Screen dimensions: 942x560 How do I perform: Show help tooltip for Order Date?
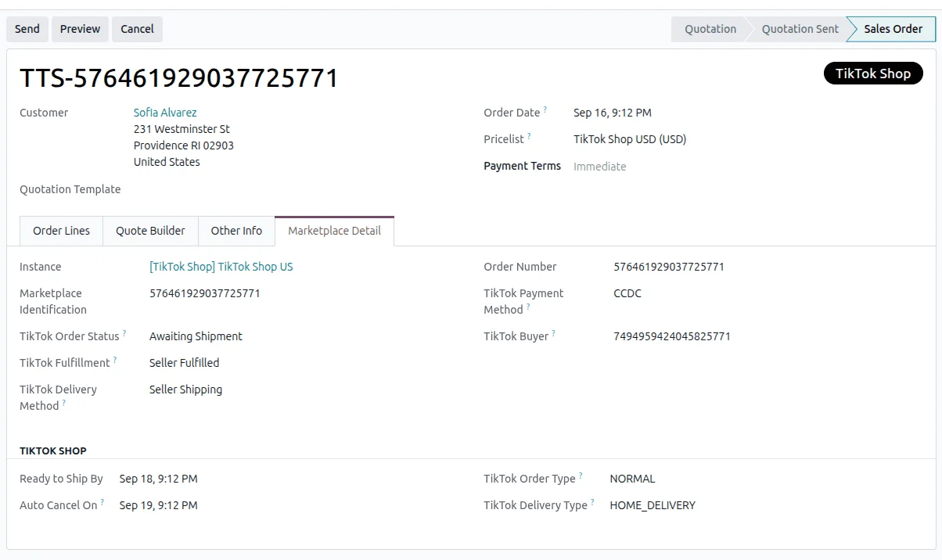[545, 109]
